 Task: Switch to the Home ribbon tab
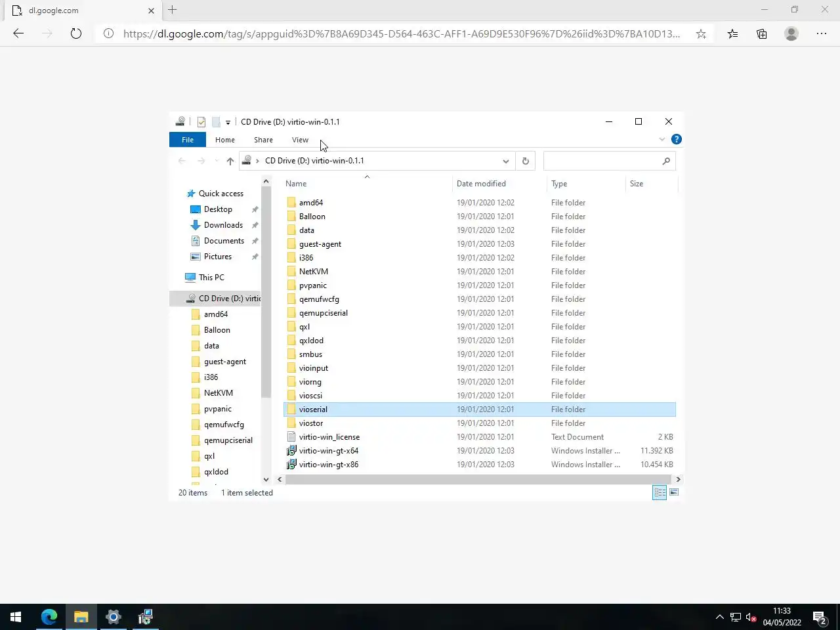pos(225,140)
